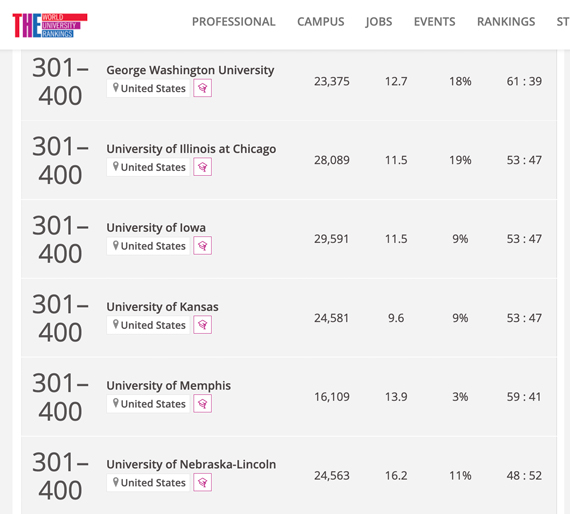Click graduation cap icon for University of Nebraska-Lincoln
Viewport: 570px width, 514px height.
202,483
